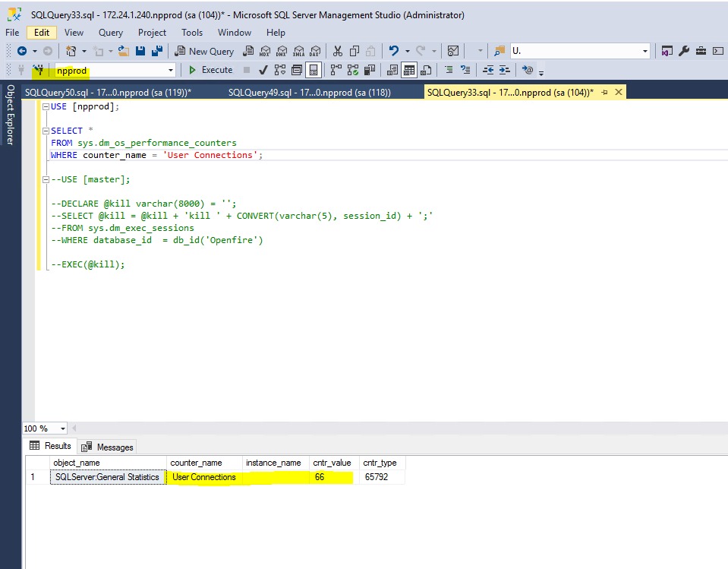
Task: Collapse the SELECT statement code block
Action: tap(46, 131)
